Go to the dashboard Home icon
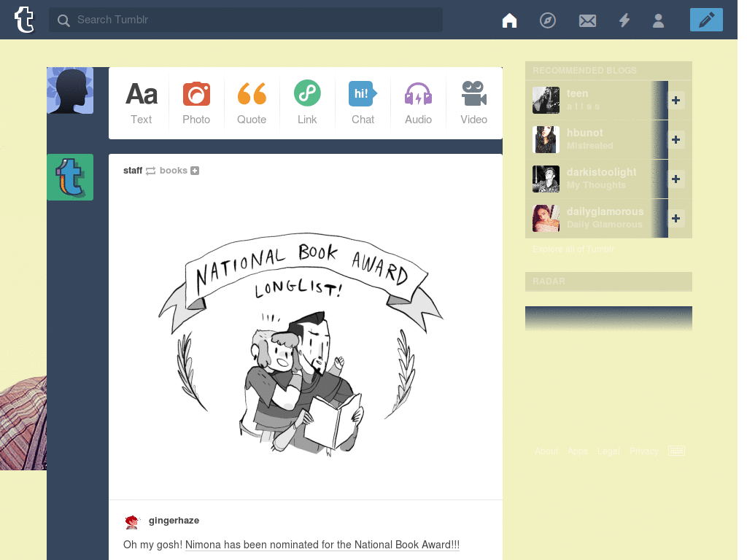This screenshot has width=747, height=560. click(x=509, y=20)
